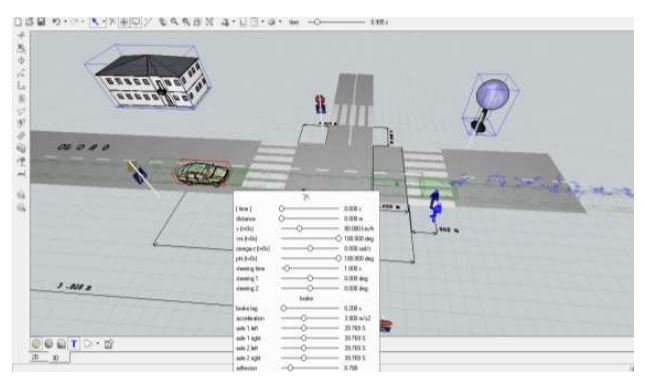Open the Undo history dropdown arrow
Image resolution: width=645 pixels, height=378 pixels.
(65, 22)
